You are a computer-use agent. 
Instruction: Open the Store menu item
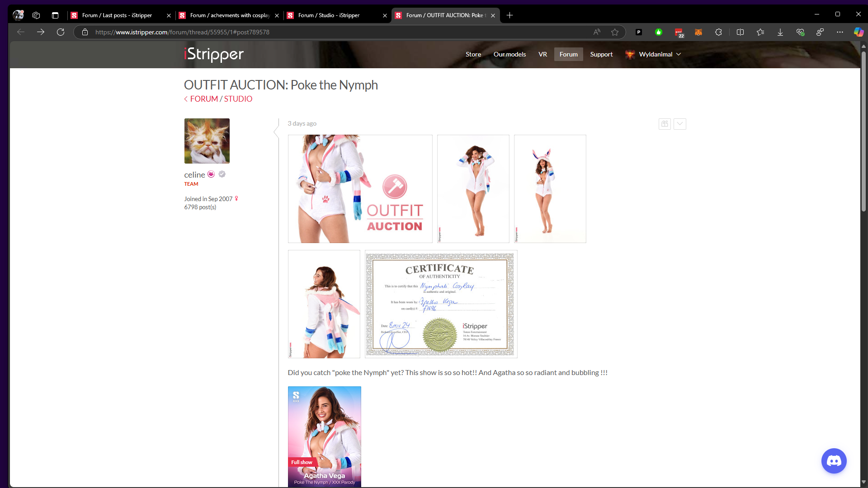tap(473, 54)
